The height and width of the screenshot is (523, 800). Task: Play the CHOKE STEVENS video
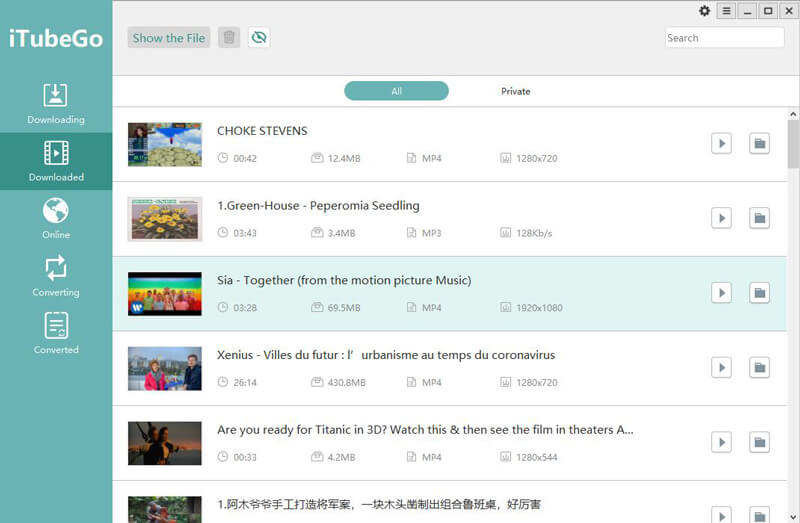(721, 143)
